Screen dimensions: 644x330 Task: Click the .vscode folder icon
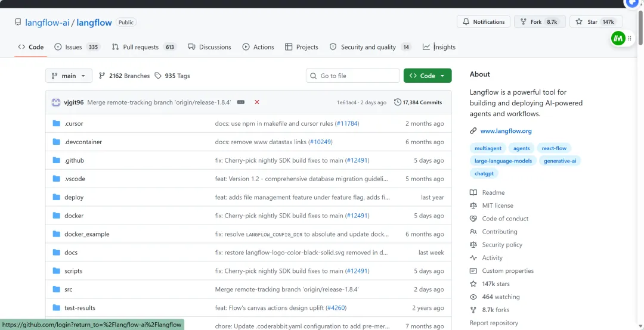tap(56, 179)
